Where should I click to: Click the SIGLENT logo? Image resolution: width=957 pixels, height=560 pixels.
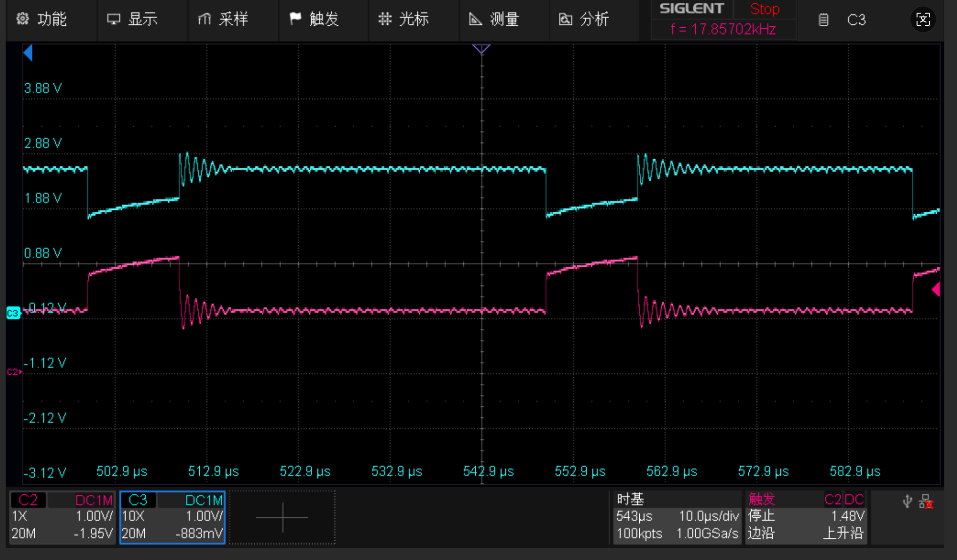tap(691, 8)
